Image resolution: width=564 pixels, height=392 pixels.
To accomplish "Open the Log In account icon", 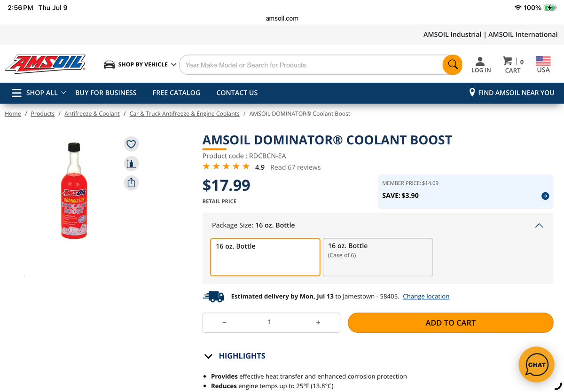I will tap(481, 65).
